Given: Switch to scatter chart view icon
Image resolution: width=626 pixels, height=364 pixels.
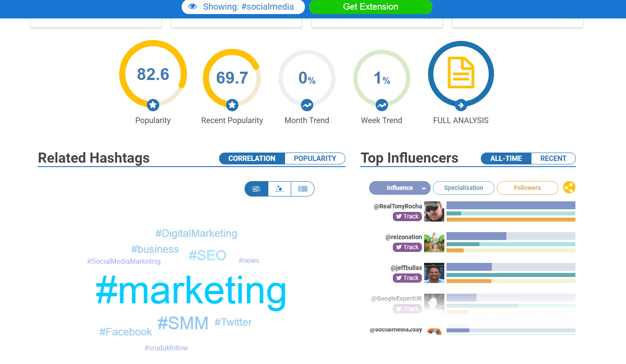Looking at the screenshot, I should click(280, 189).
